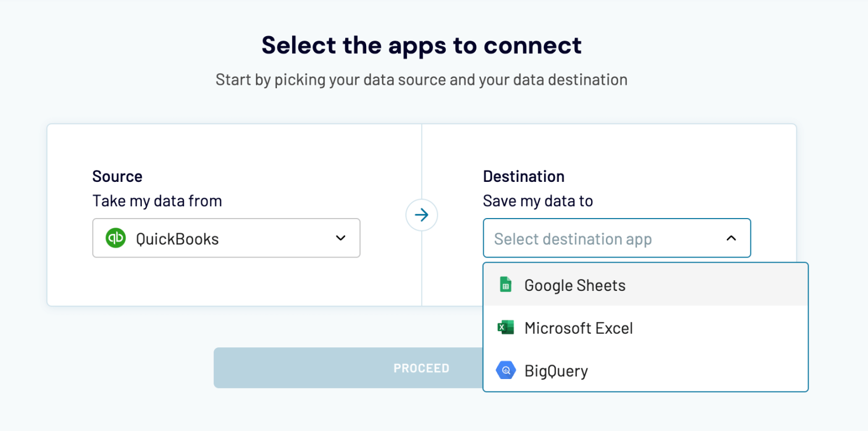Image resolution: width=868 pixels, height=431 pixels.
Task: Click the Microsoft Excel icon in the list
Action: tap(506, 328)
